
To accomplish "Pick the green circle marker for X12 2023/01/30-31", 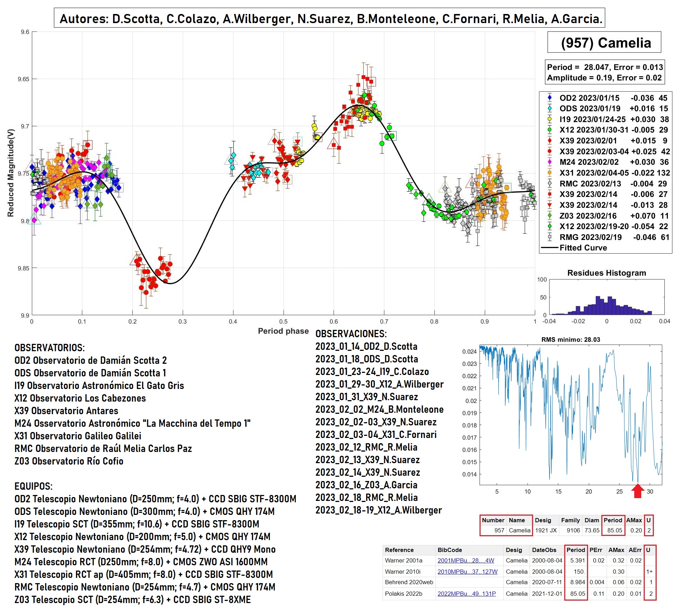I will (x=550, y=130).
